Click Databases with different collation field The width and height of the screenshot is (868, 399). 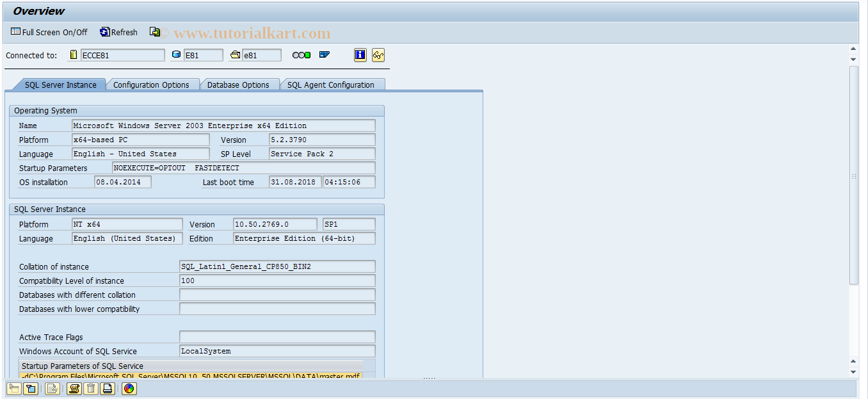[277, 295]
